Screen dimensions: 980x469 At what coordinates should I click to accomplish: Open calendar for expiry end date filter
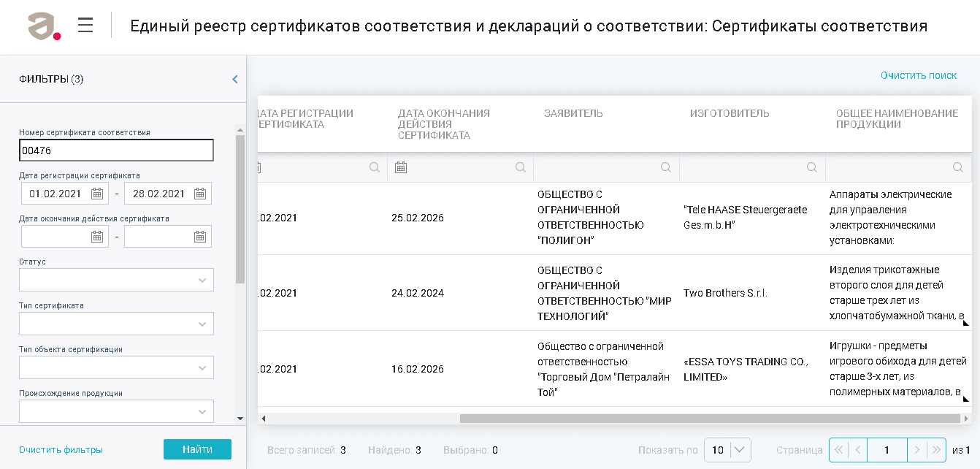coord(200,237)
